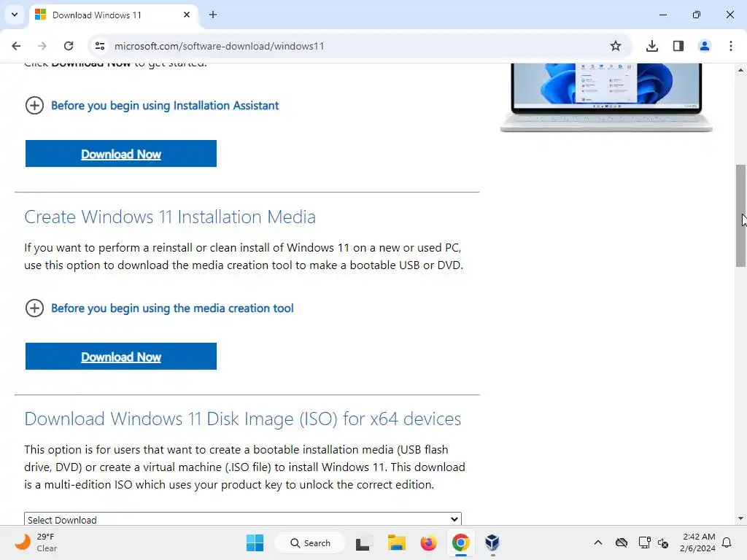The image size is (747, 560).
Task: Click the forward navigation arrow
Action: click(42, 46)
